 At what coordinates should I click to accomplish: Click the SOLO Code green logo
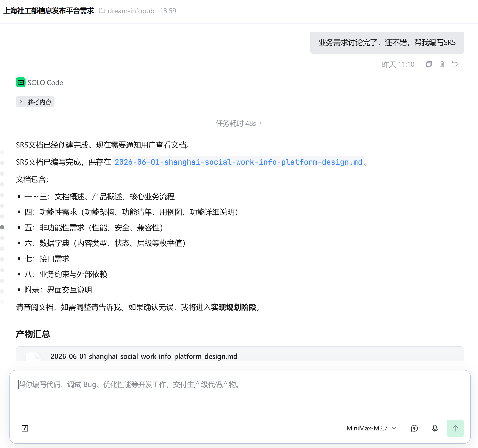21,82
